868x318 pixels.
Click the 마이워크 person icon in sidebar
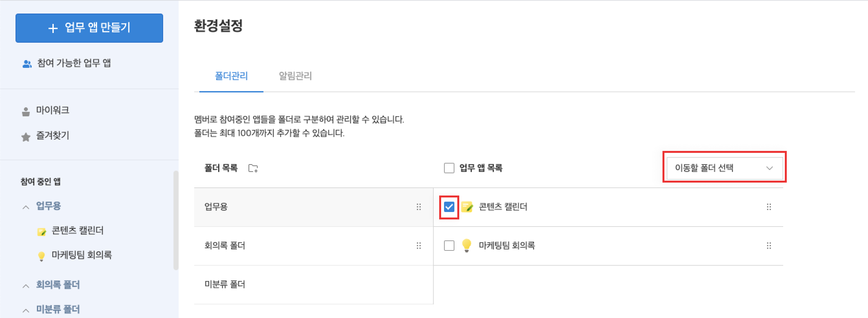(x=26, y=111)
